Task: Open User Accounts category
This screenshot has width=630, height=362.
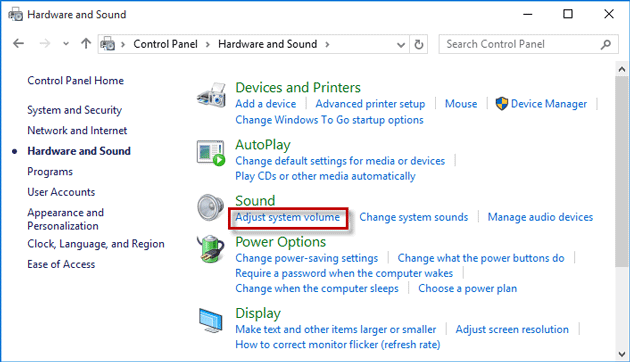Action: (x=61, y=192)
